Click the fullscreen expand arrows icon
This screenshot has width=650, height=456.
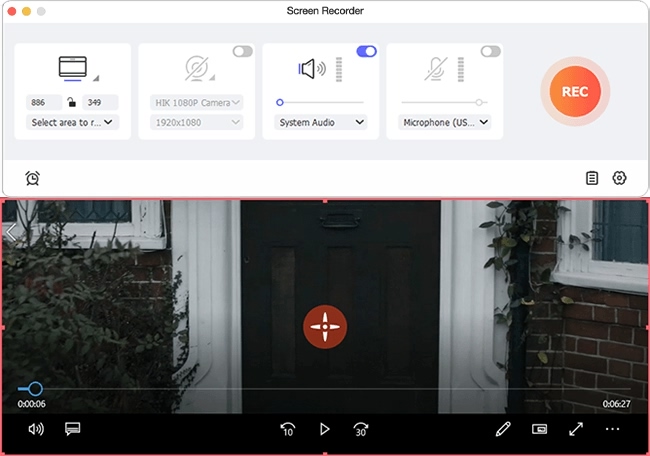[x=576, y=429]
